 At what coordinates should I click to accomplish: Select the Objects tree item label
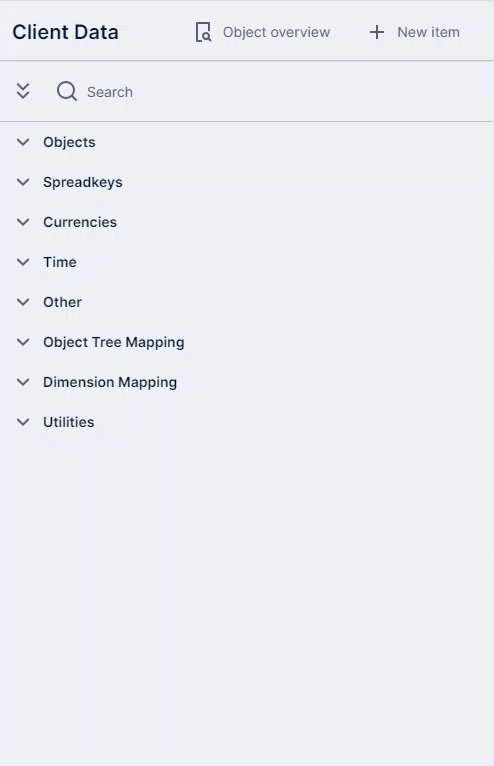tap(69, 142)
